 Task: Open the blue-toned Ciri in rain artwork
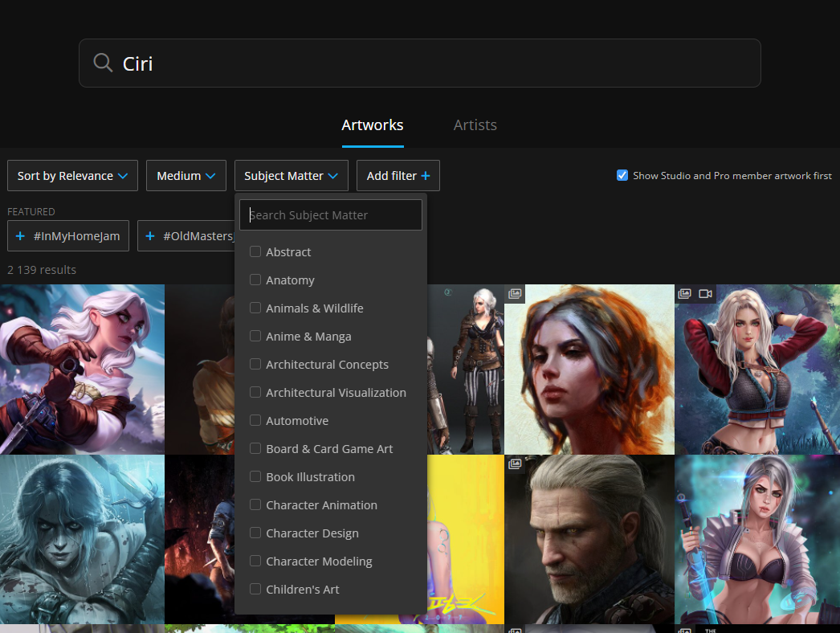82,539
